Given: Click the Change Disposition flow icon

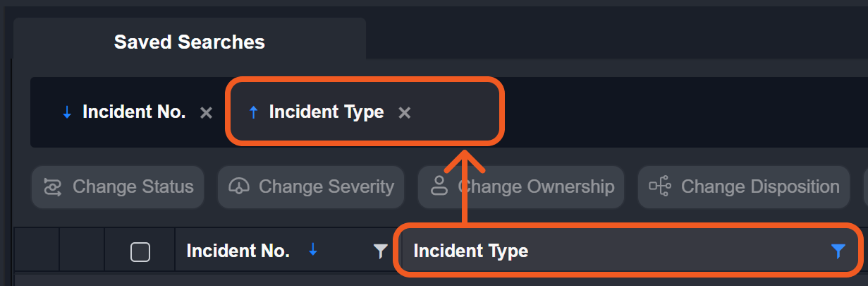Looking at the screenshot, I should coord(660,187).
